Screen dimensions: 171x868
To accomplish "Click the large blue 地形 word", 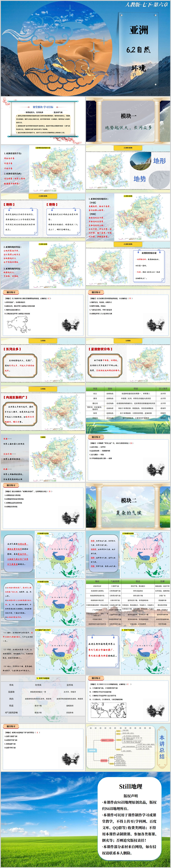I will click(x=160, y=161).
